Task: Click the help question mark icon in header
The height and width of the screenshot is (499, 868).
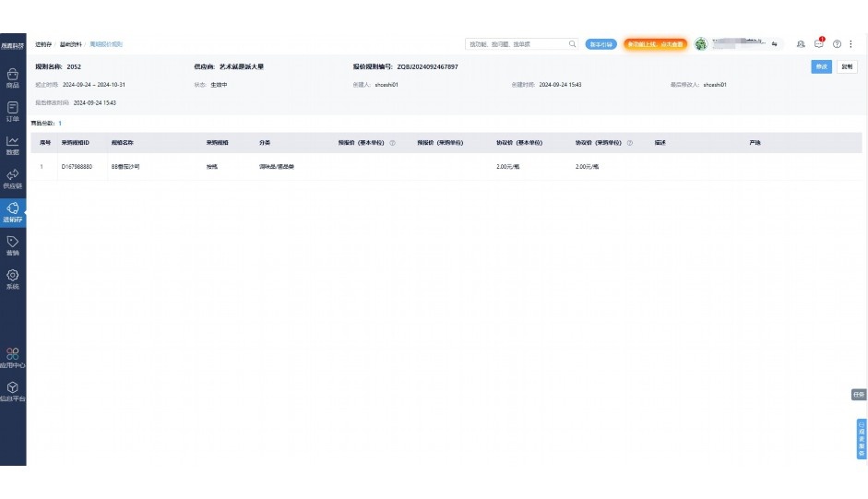Action: 837,44
